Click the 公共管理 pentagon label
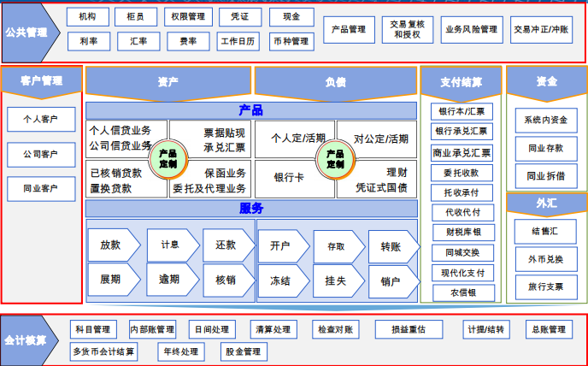The image size is (588, 366). point(27,33)
